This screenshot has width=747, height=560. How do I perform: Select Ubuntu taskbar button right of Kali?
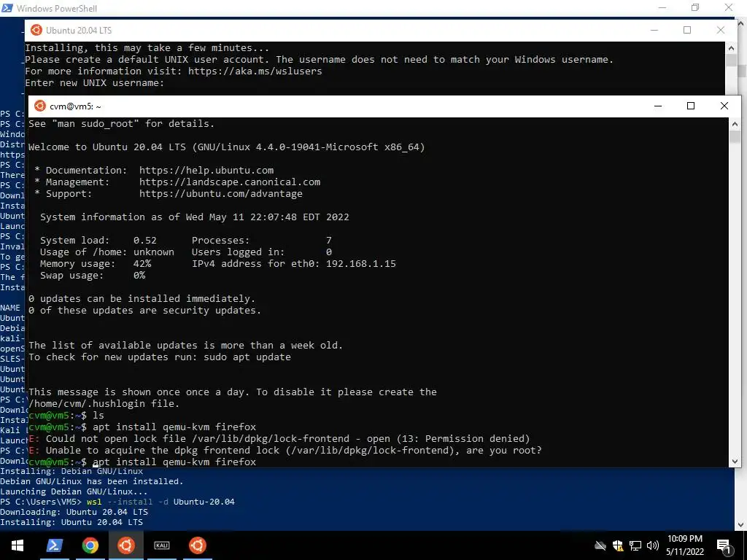point(197,545)
